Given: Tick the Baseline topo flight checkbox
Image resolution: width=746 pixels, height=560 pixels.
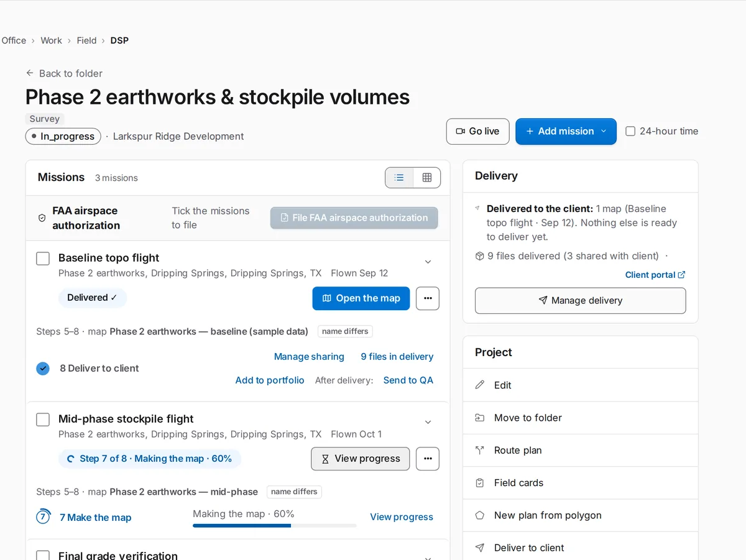Looking at the screenshot, I should click(x=43, y=259).
